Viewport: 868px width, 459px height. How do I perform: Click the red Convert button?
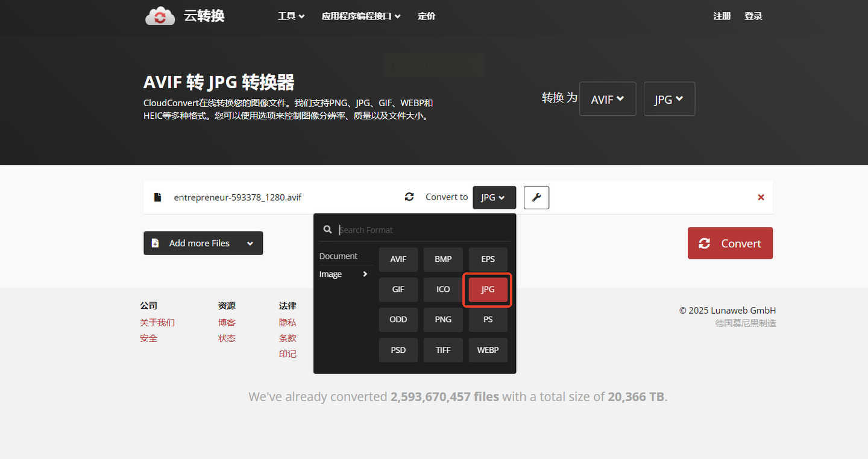point(730,243)
